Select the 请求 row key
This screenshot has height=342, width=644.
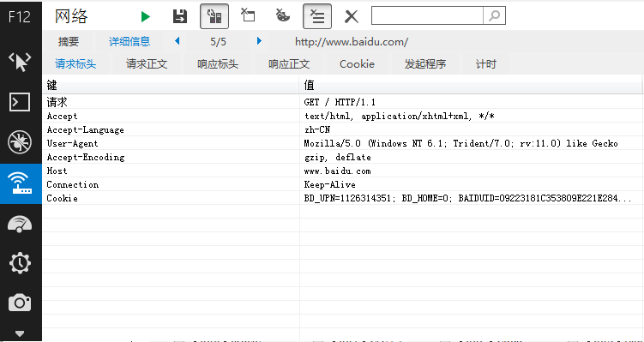57,102
